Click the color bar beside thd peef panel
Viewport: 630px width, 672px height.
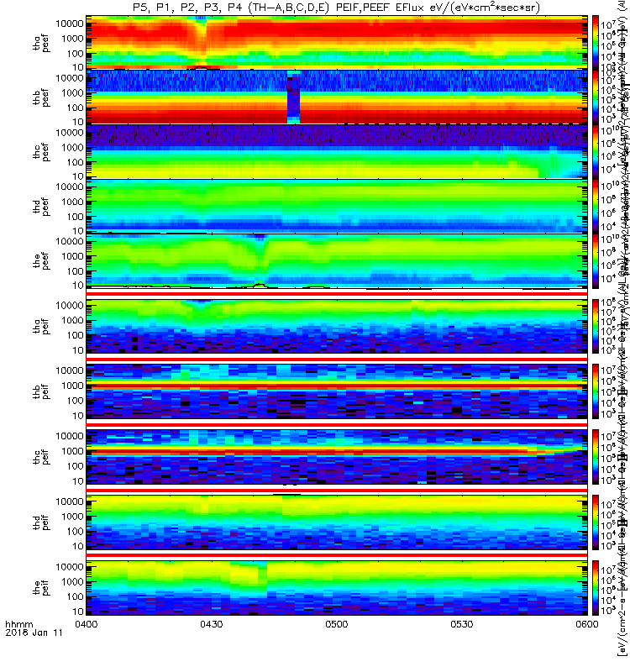tap(596, 205)
